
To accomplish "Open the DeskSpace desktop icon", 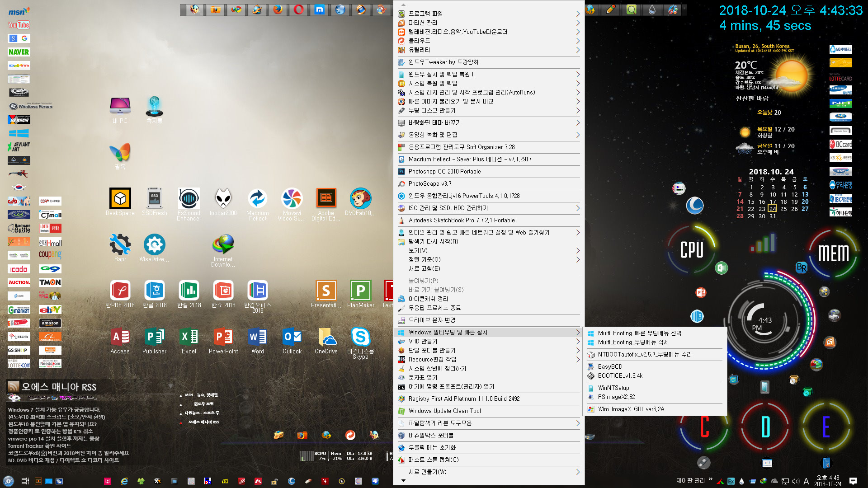I will coord(120,202).
